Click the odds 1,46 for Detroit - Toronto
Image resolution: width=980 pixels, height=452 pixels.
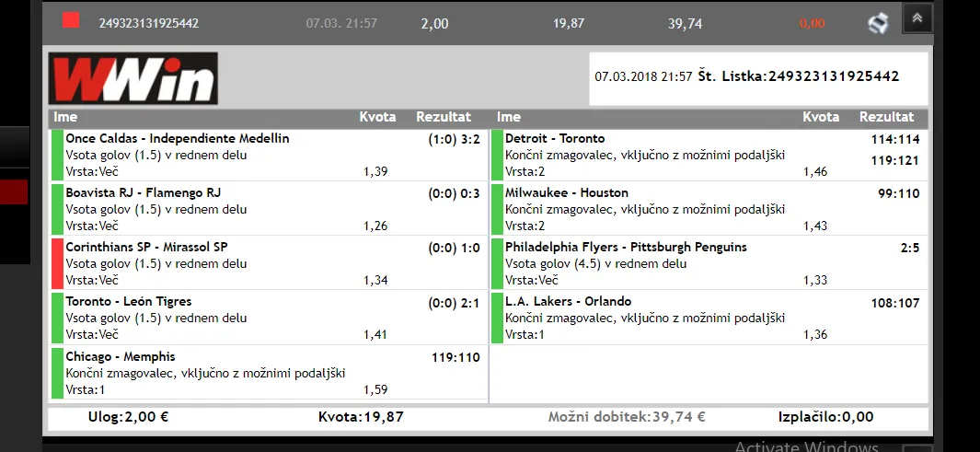click(815, 171)
